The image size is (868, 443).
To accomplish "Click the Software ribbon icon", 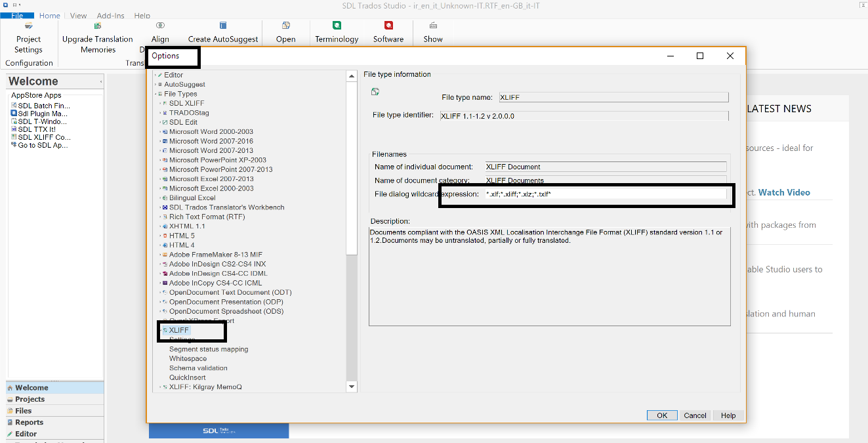I will (x=388, y=26).
